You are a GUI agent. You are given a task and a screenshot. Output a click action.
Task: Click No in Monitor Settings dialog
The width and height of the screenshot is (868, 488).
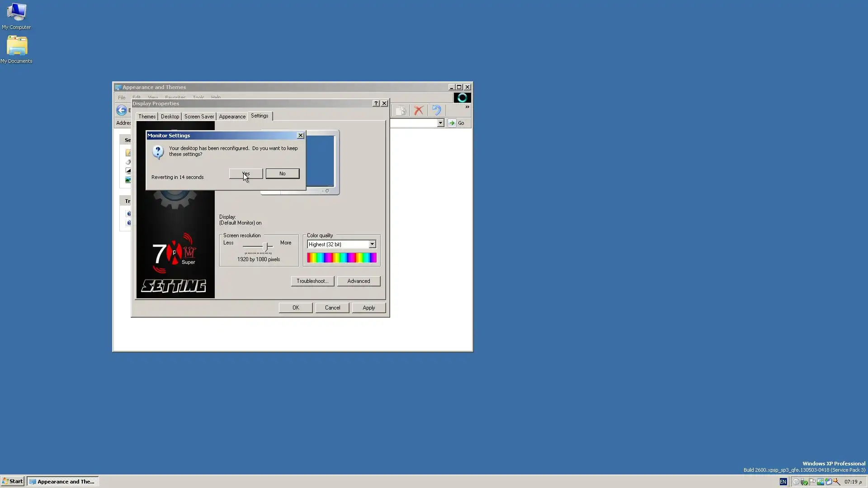click(x=282, y=174)
